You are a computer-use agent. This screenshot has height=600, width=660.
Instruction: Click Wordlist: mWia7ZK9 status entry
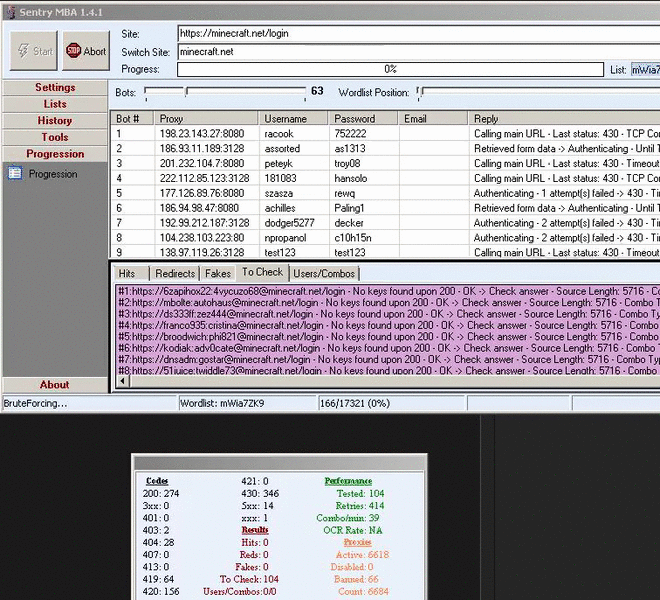pyautogui.click(x=222, y=403)
